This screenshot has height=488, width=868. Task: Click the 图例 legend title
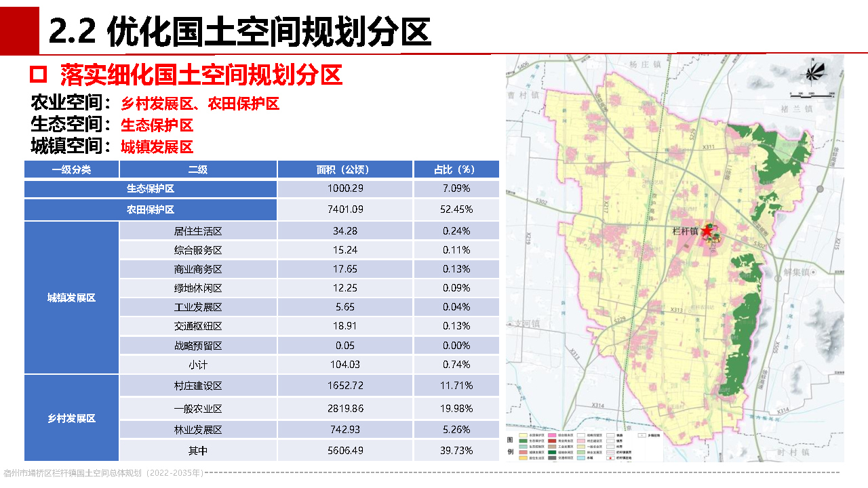(510, 445)
